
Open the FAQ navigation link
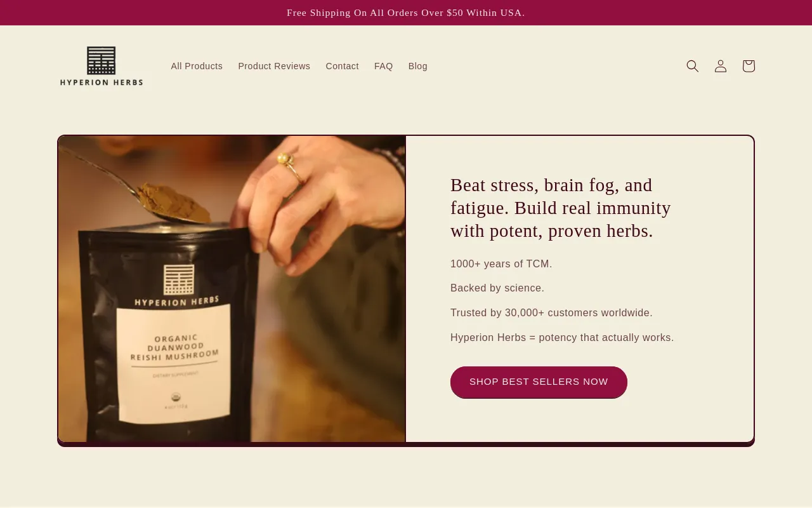(384, 66)
